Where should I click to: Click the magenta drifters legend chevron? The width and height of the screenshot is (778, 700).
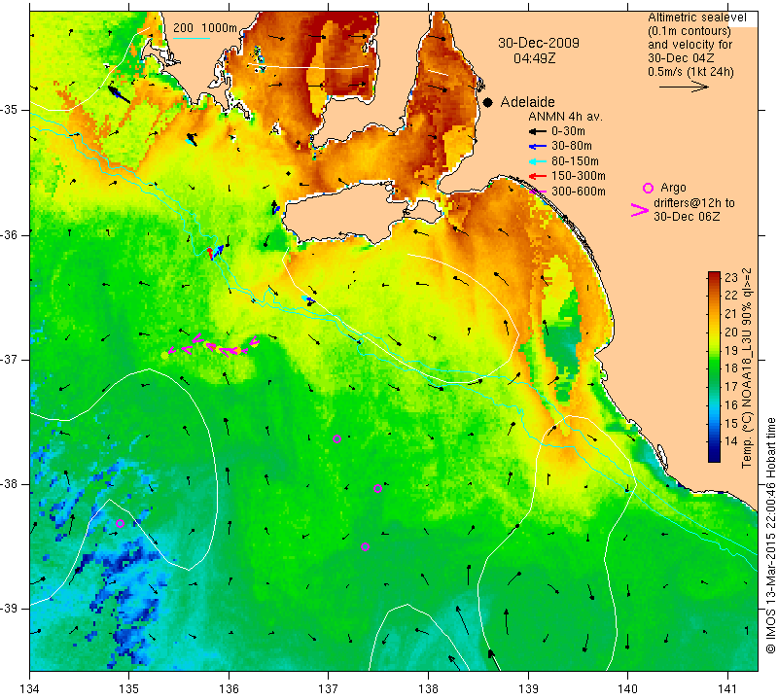coord(640,210)
